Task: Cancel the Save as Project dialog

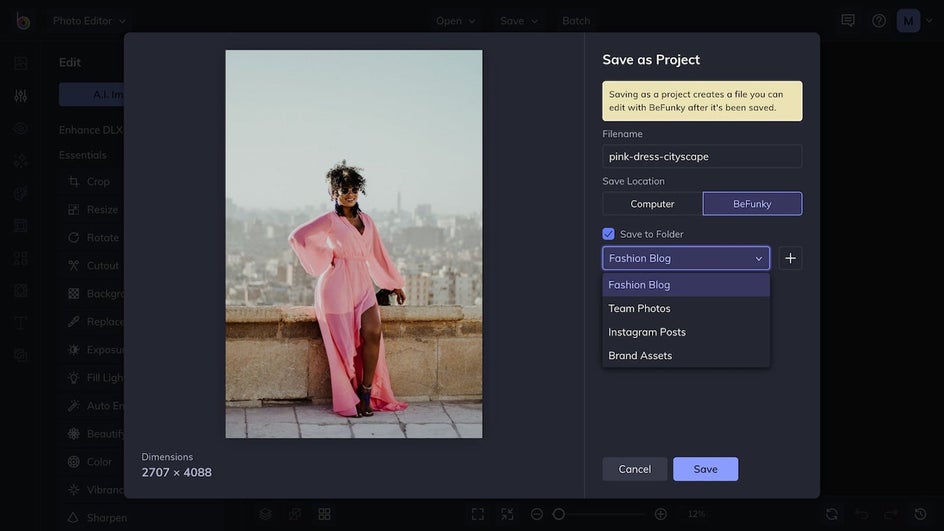Action: click(x=634, y=469)
